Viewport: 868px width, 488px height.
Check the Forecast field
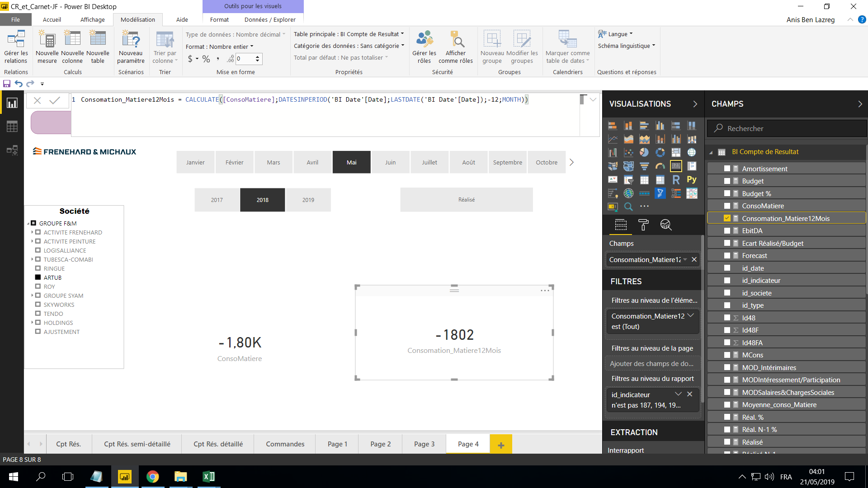727,255
